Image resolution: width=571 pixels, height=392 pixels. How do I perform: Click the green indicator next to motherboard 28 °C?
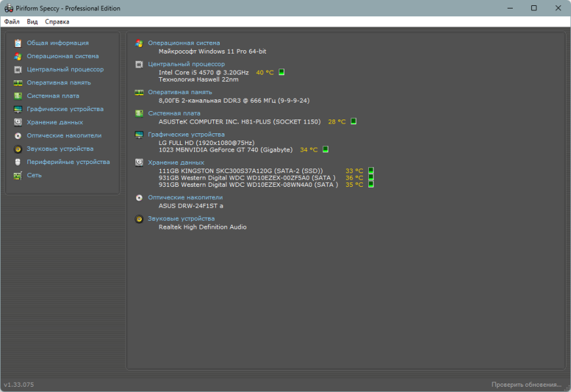[353, 121]
